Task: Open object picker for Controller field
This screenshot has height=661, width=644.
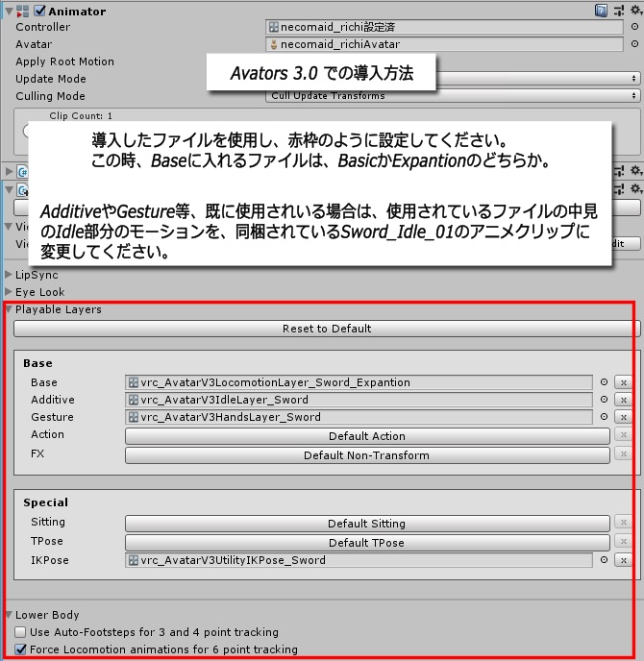Action: pyautogui.click(x=634, y=27)
